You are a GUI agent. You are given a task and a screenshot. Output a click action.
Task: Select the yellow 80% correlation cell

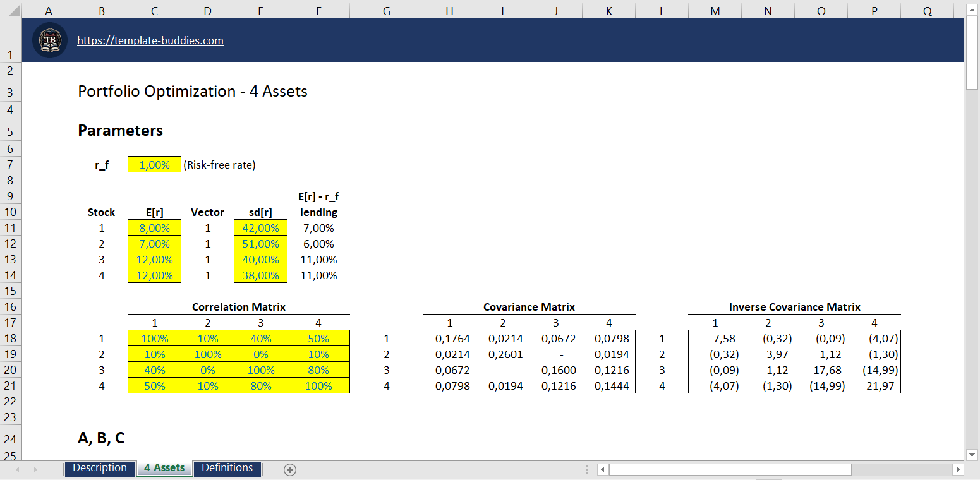[318, 370]
